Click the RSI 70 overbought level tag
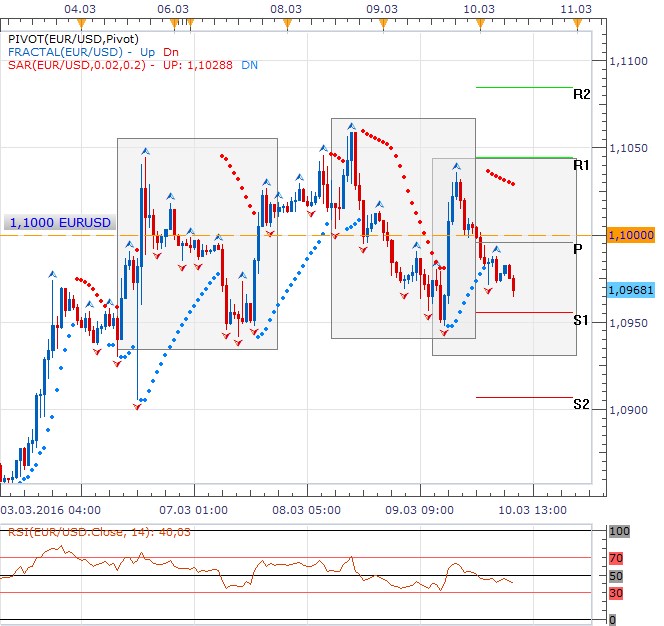The height and width of the screenshot is (626, 664). [617, 556]
